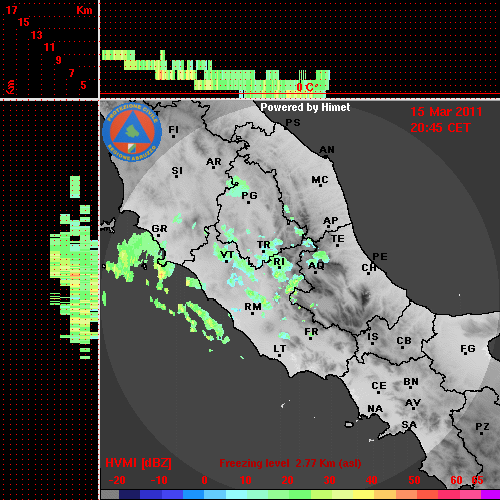Click the TR city label
500x500 pixels.
pyautogui.click(x=264, y=245)
